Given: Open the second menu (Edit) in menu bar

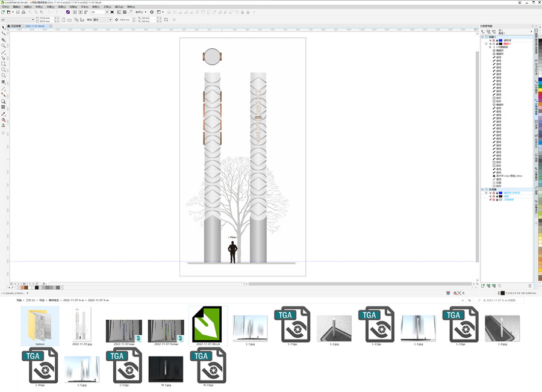Looking at the screenshot, I should tap(17, 7).
